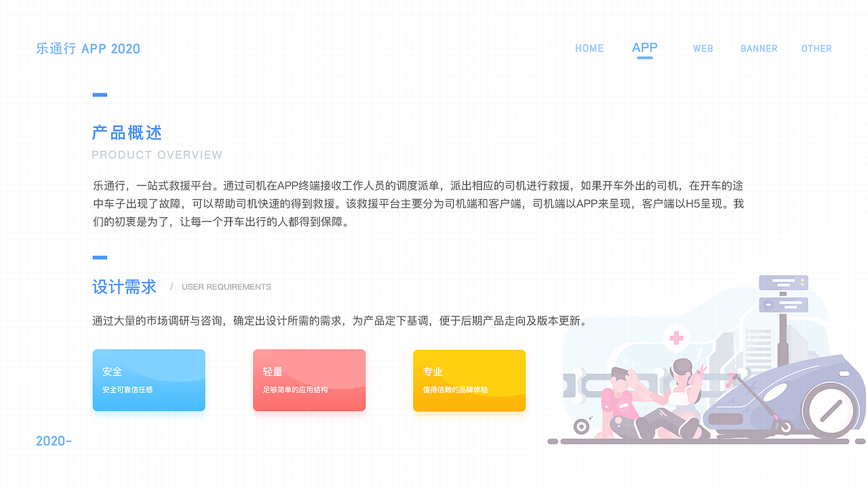868x488 pixels.
Task: Expand the 设计需求 section via its blue dash marker
Action: (99, 257)
